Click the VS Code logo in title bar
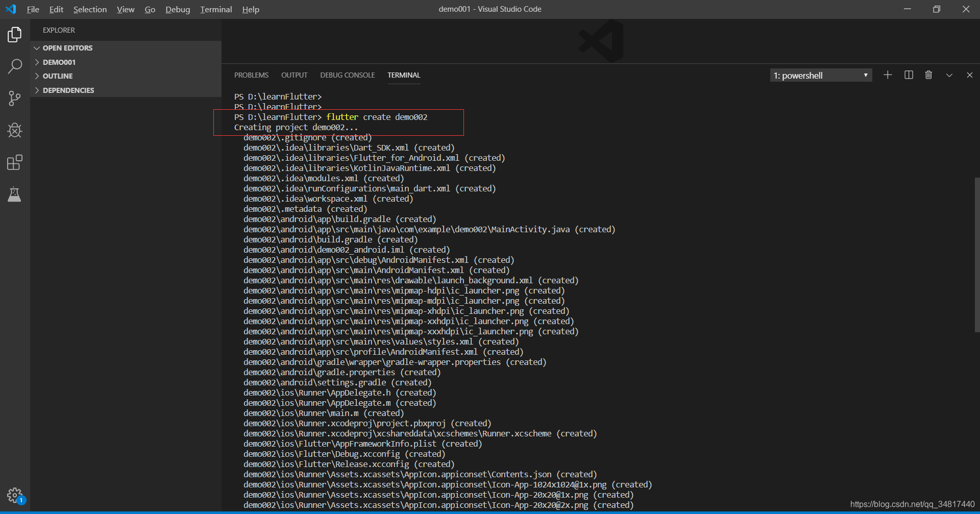 pos(11,9)
